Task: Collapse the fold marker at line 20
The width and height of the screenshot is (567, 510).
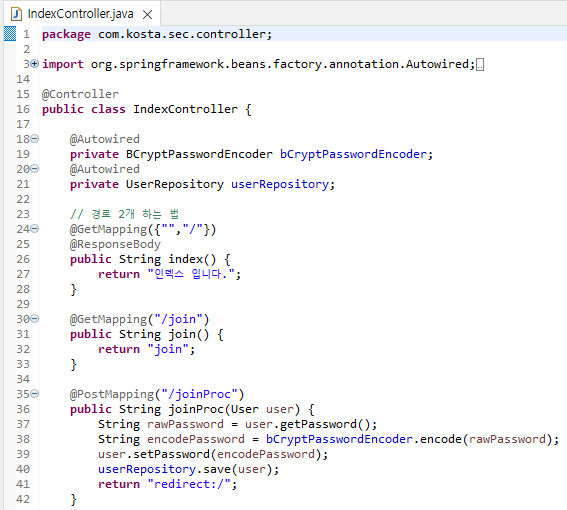Action: 35,169
